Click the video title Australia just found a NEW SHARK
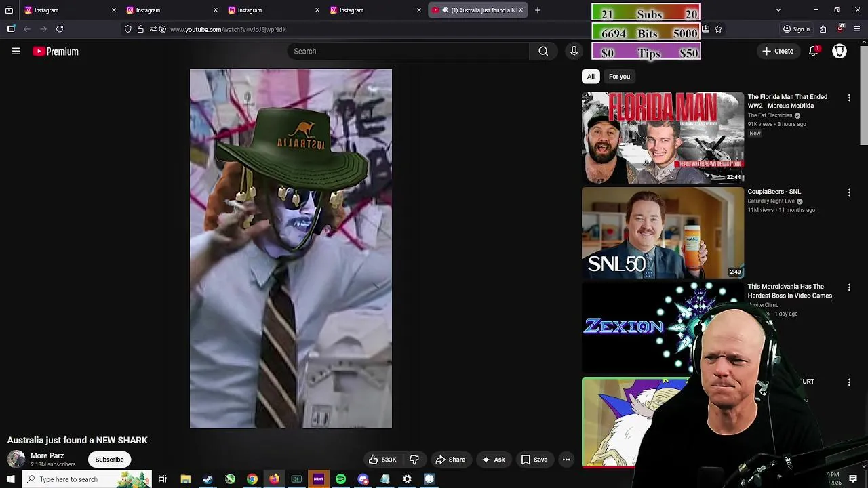The image size is (868, 488). click(x=77, y=440)
